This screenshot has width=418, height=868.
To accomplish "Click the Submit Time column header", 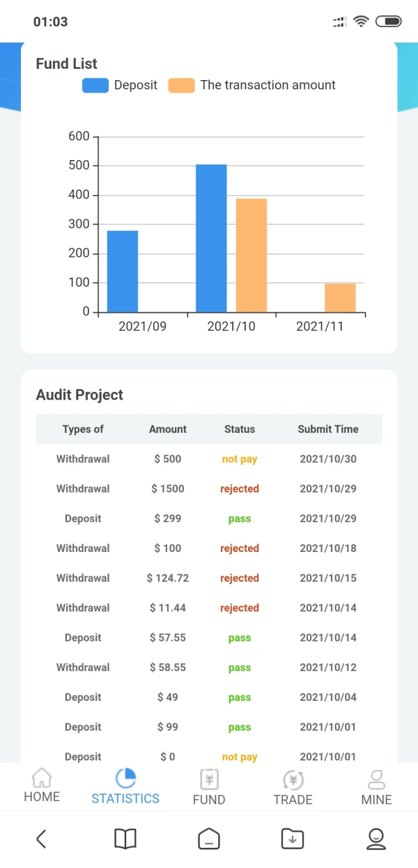I will (328, 429).
